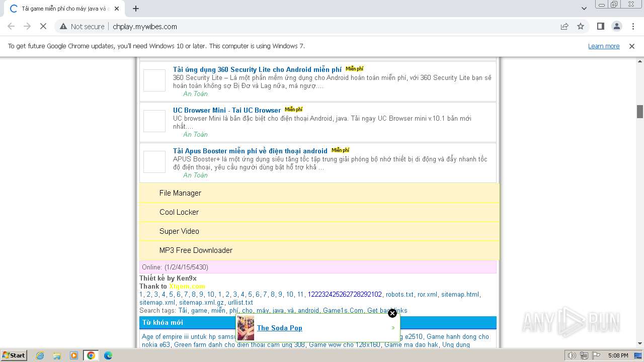Share this page icon
The image size is (644, 362).
[565, 27]
